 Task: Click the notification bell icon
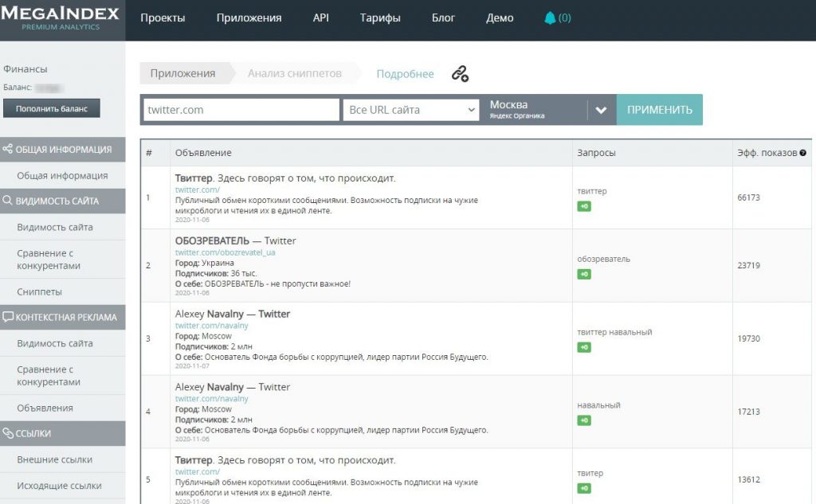[x=550, y=18]
